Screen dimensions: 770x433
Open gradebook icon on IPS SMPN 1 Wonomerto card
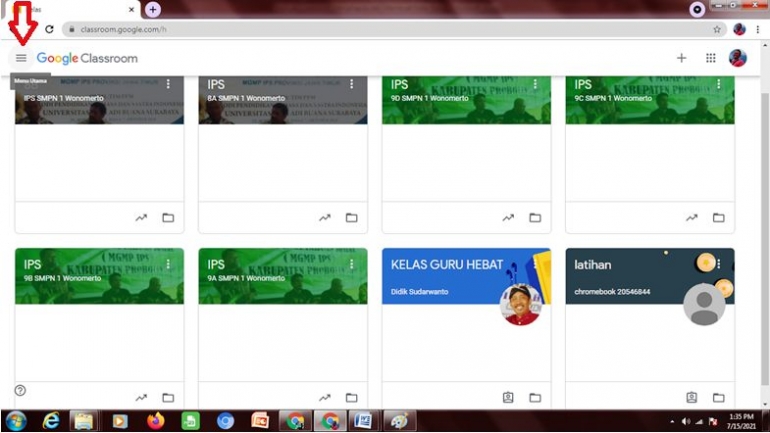[141, 217]
